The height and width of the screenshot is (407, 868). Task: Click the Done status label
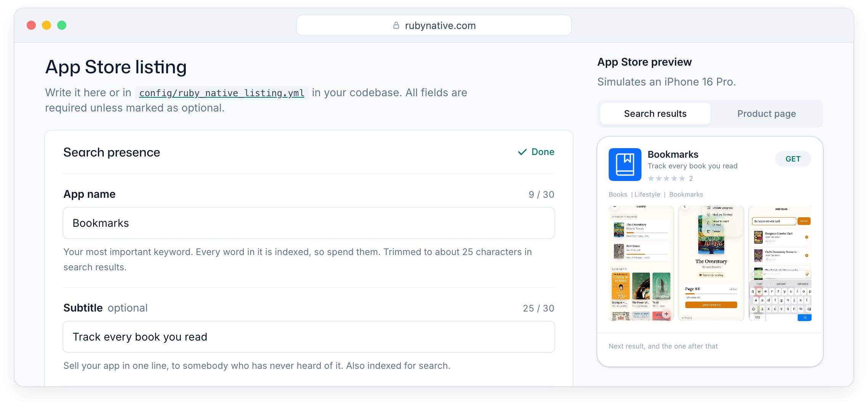(x=543, y=152)
